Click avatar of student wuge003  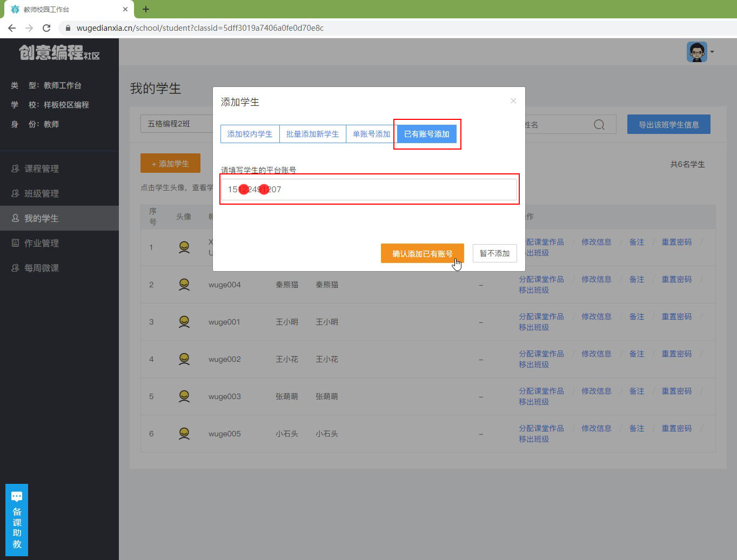pos(184,396)
